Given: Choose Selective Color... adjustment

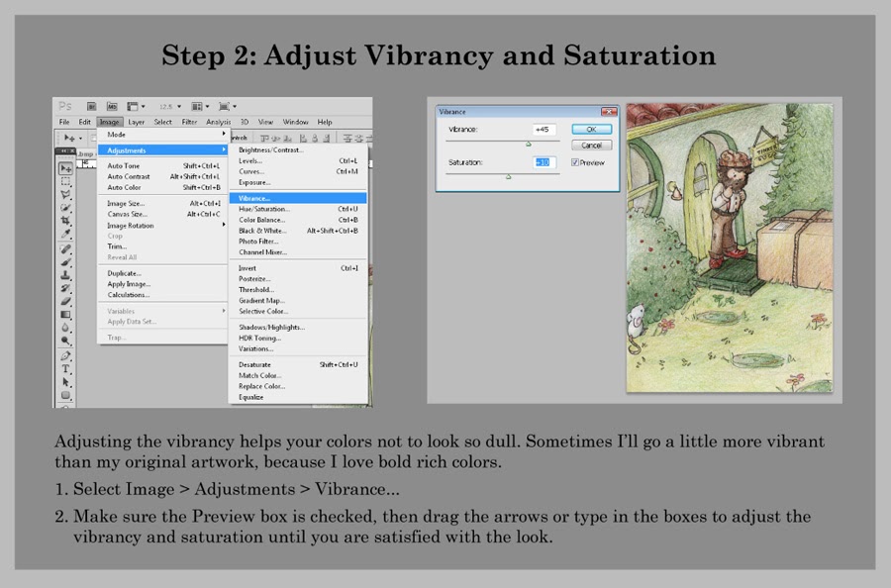Looking at the screenshot, I should point(298,312).
